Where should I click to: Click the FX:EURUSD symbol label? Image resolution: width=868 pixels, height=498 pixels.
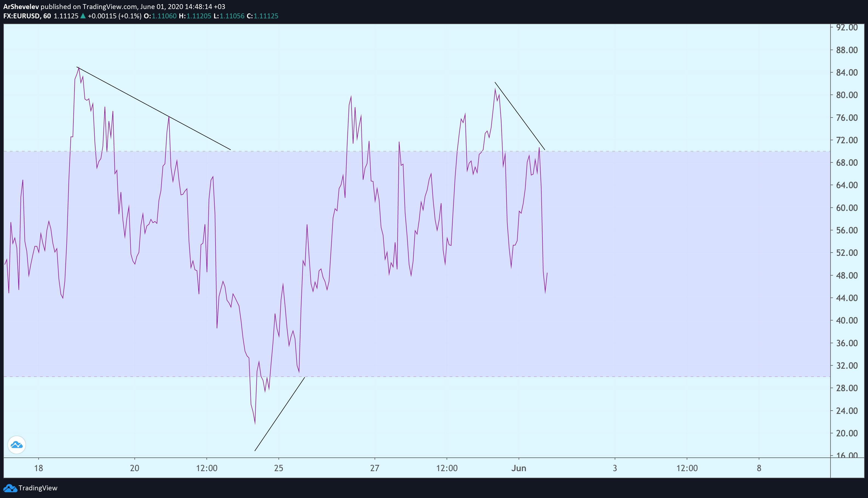click(x=22, y=16)
